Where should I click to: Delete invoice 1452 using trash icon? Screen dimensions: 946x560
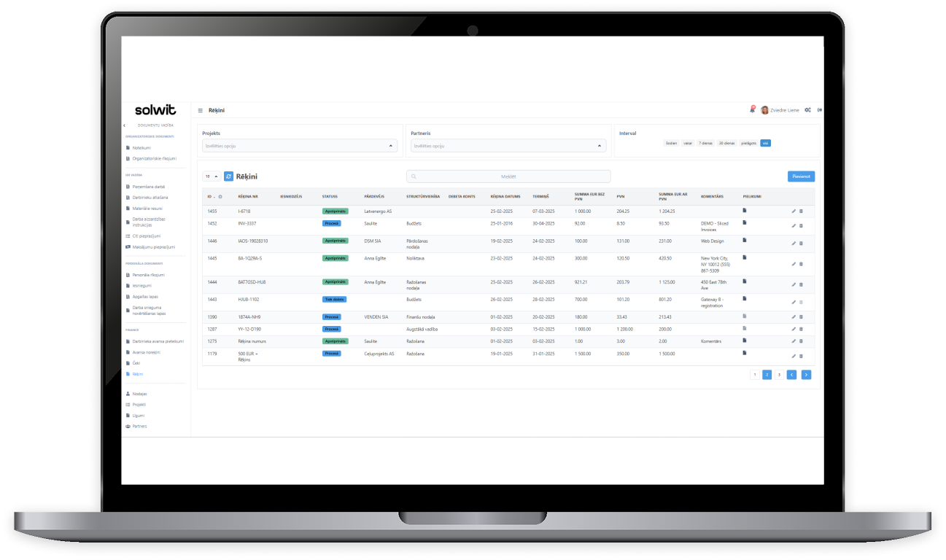point(801,225)
